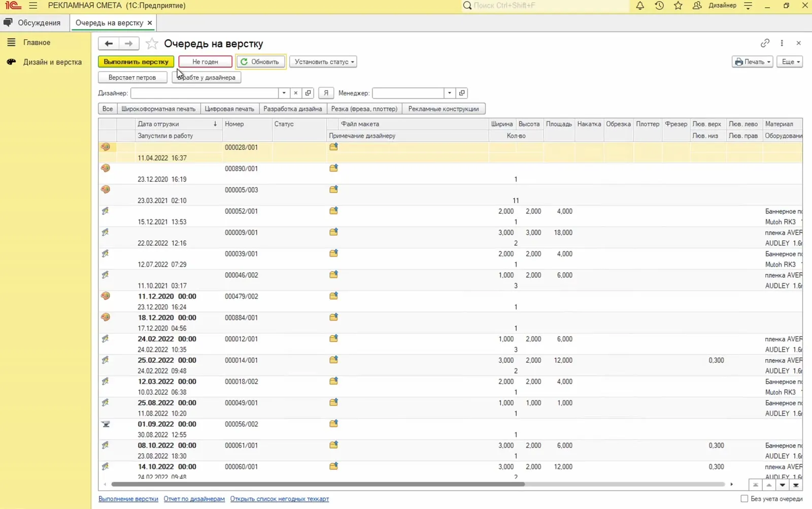Open the Менеджер field selection form icon
Screen dimensions: 812x509
point(462,93)
